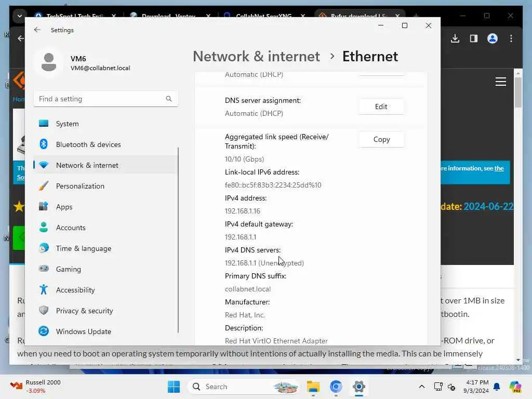This screenshot has width=532, height=399.
Task: Click the Time & language clock icon
Action: (44, 248)
